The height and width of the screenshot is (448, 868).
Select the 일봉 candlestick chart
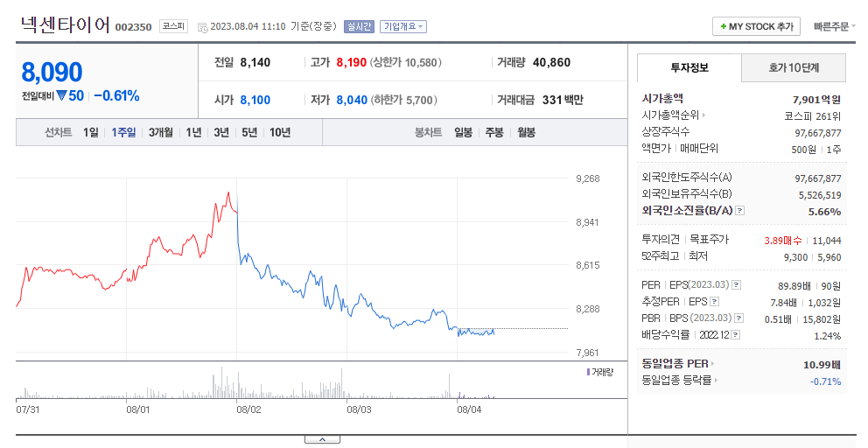point(464,132)
